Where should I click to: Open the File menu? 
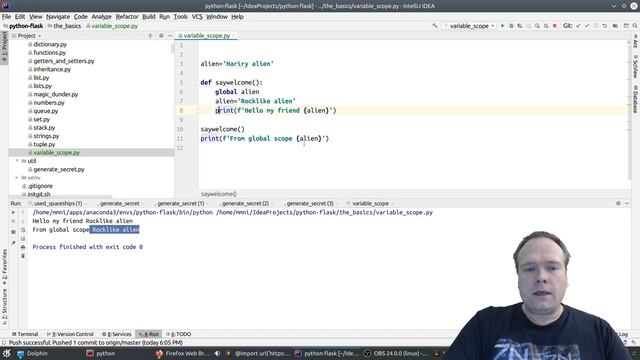pos(7,17)
